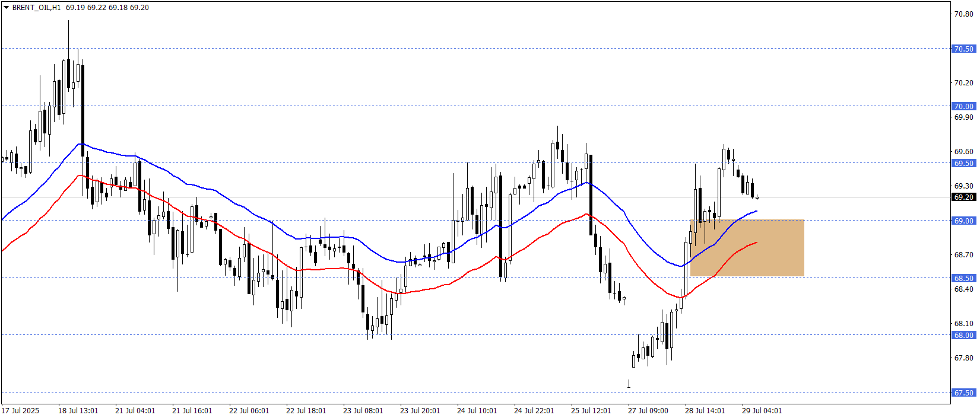The height and width of the screenshot is (418, 980).
Task: Click the OHLC values 69.19 69.22 69.18 69.20
Action: (107, 8)
